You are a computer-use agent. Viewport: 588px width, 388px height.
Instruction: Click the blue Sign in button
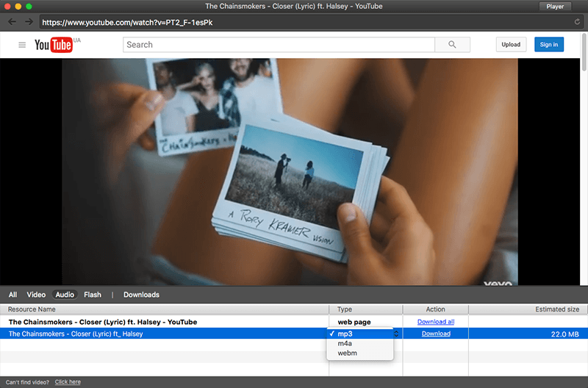coord(549,44)
